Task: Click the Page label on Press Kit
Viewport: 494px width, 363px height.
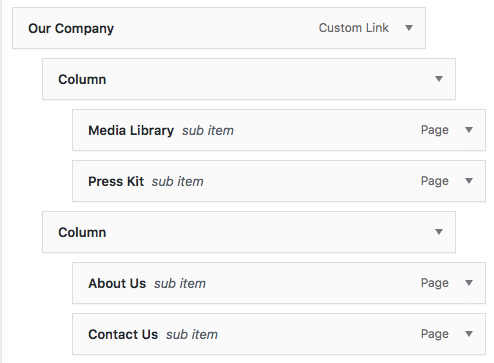Action: point(435,181)
